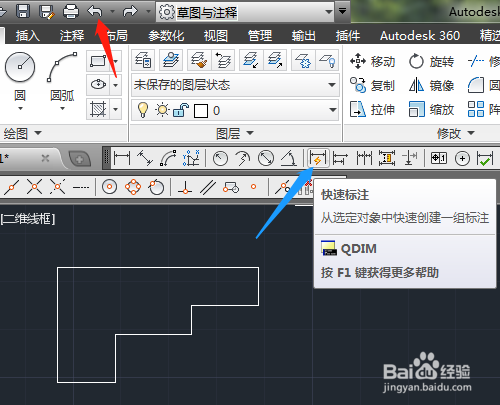This screenshot has height=405, width=500.
Task: Click the Layer Off icon
Action: 327,60
